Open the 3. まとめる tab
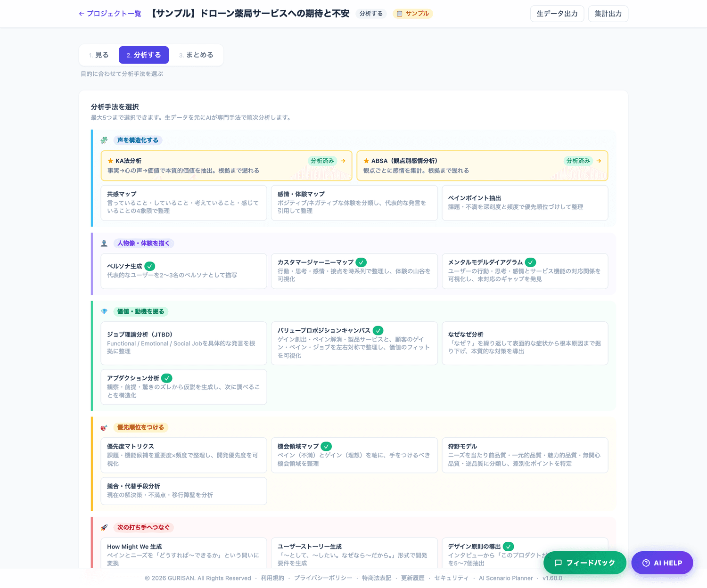 [196, 55]
